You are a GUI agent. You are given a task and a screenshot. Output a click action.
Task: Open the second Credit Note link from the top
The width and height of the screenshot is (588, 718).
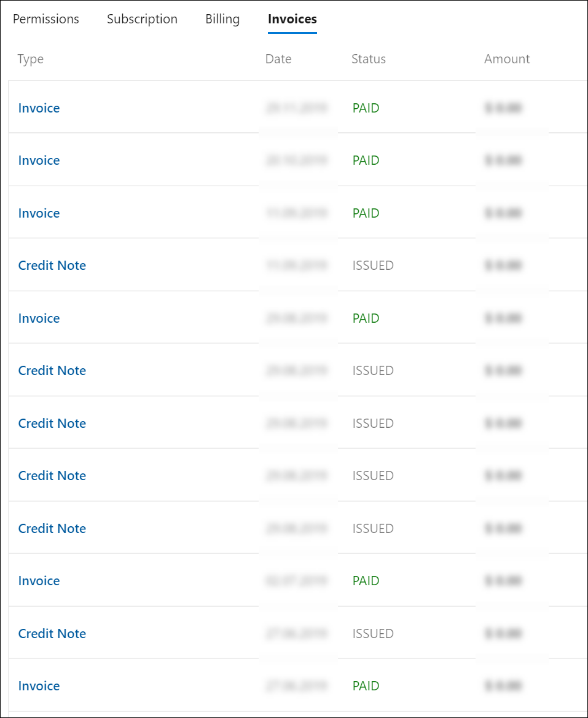pyautogui.click(x=52, y=371)
